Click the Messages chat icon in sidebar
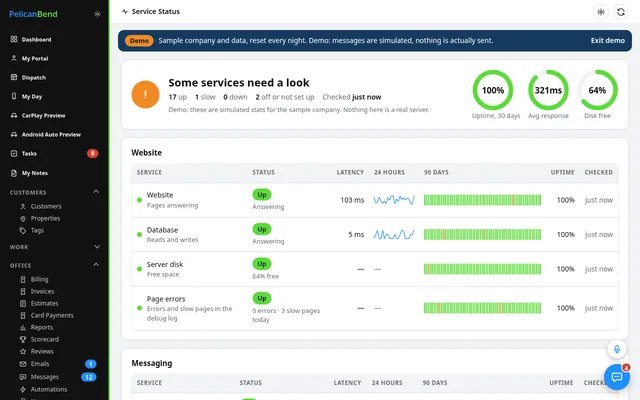 point(23,377)
